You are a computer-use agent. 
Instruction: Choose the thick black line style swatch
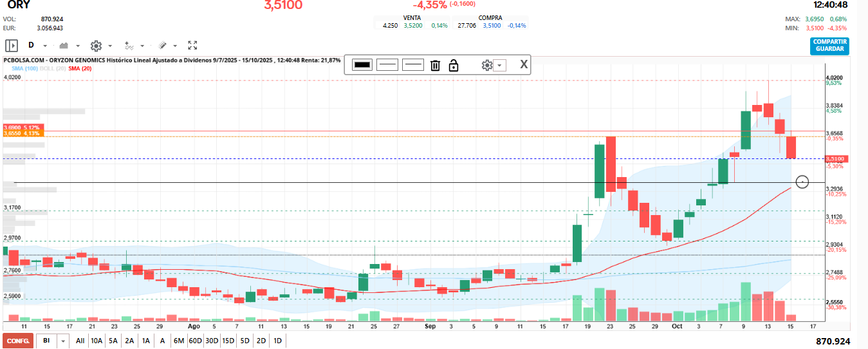[x=362, y=64]
